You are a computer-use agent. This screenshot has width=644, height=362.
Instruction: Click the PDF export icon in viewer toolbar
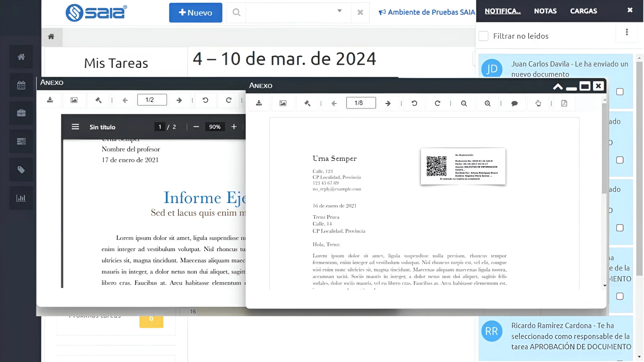pyautogui.click(x=564, y=103)
